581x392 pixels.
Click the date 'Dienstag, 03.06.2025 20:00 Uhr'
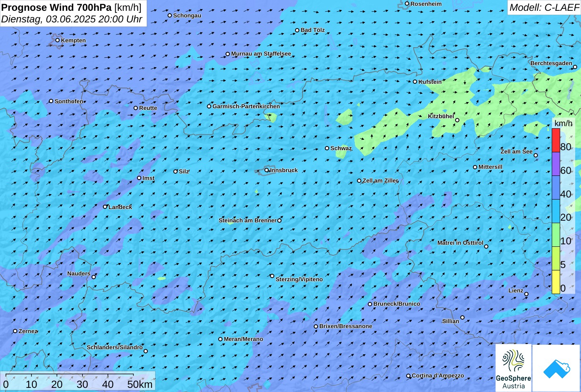(x=72, y=19)
